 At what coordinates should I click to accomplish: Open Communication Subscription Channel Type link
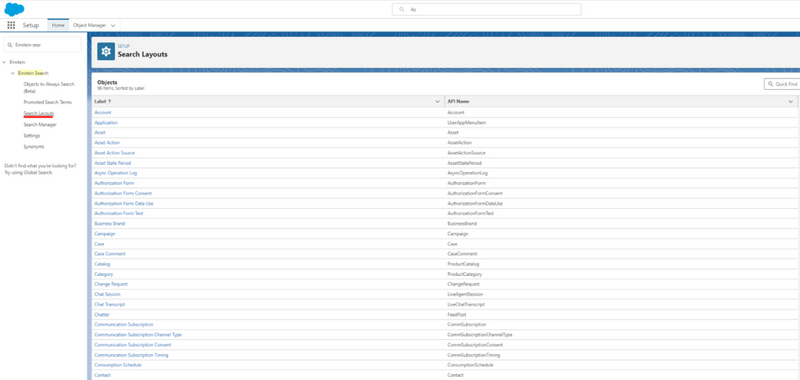[138, 335]
